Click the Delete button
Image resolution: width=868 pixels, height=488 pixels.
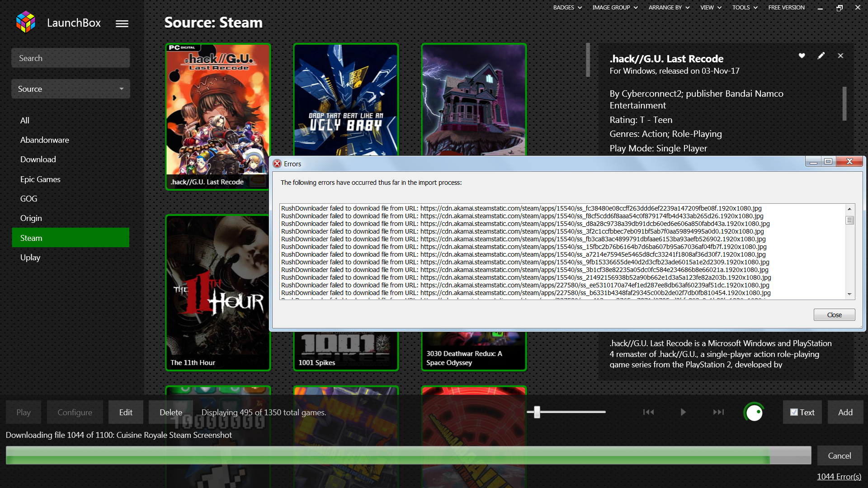pos(171,412)
